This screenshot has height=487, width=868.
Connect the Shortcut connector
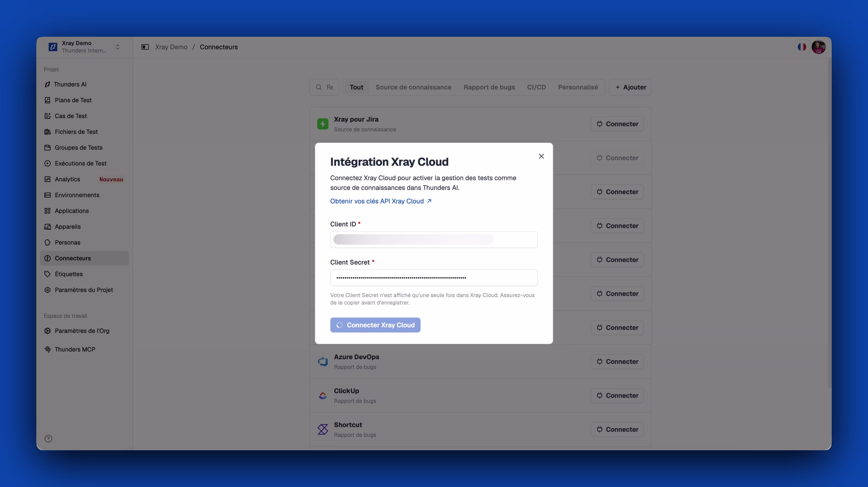click(x=617, y=430)
